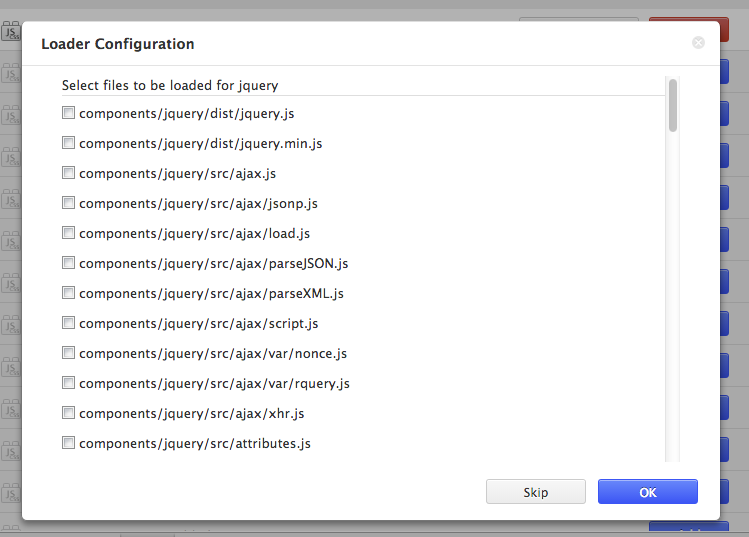Select the ajax/script.js checkbox
Screen dimensions: 749x537
click(x=68, y=323)
